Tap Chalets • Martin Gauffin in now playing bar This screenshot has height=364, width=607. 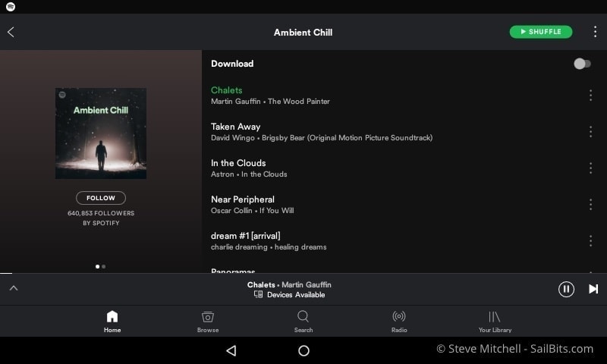(x=289, y=284)
